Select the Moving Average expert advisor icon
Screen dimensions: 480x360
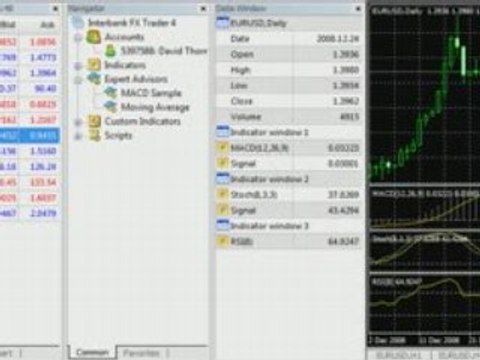pyautogui.click(x=111, y=107)
